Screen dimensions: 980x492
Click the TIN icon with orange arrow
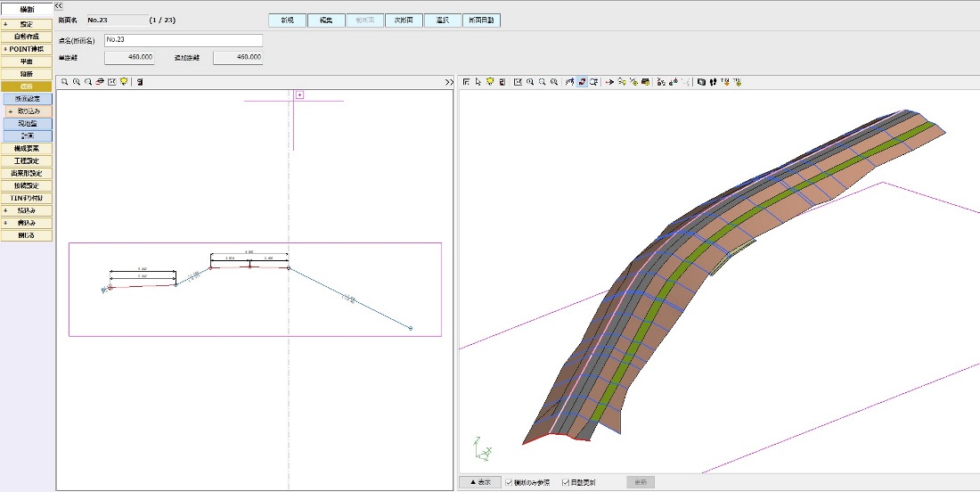coord(725,82)
